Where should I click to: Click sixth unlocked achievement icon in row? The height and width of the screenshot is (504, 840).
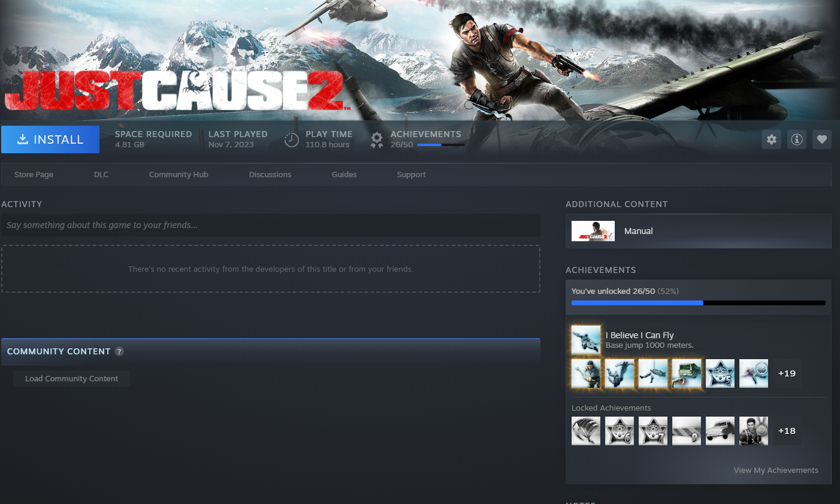754,374
